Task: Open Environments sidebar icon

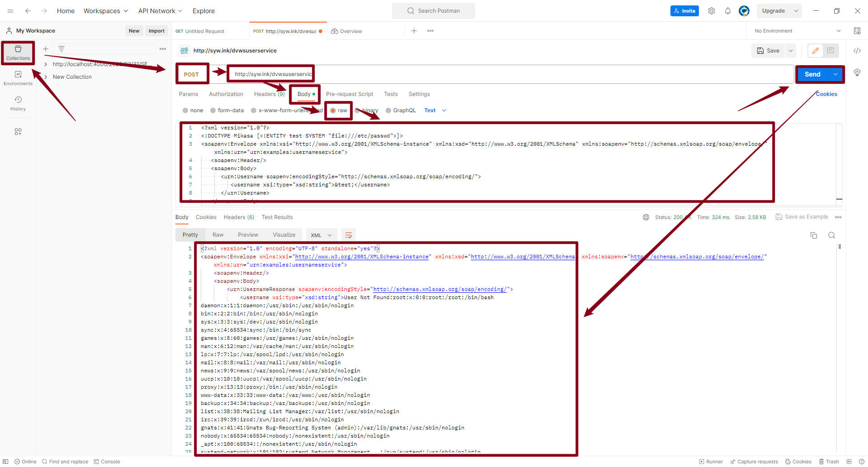Action: [18, 78]
